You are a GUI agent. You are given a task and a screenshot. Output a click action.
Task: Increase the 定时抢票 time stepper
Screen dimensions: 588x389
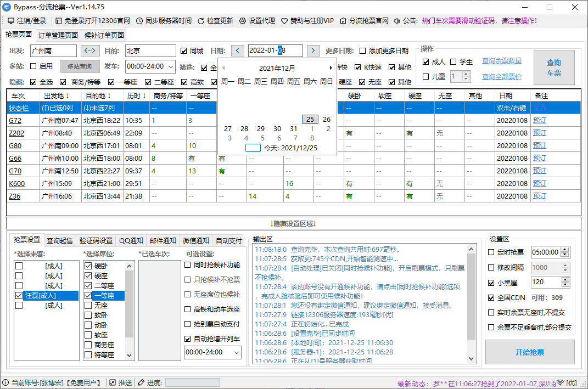565,250
